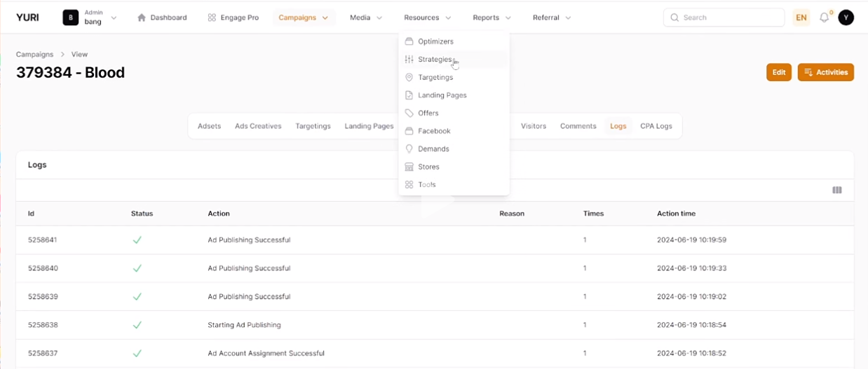Click the notification bell icon

click(x=824, y=18)
